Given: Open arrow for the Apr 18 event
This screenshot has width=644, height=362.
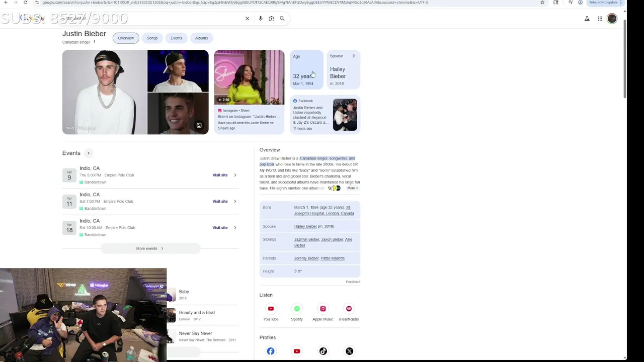Looking at the screenshot, I should 235,227.
